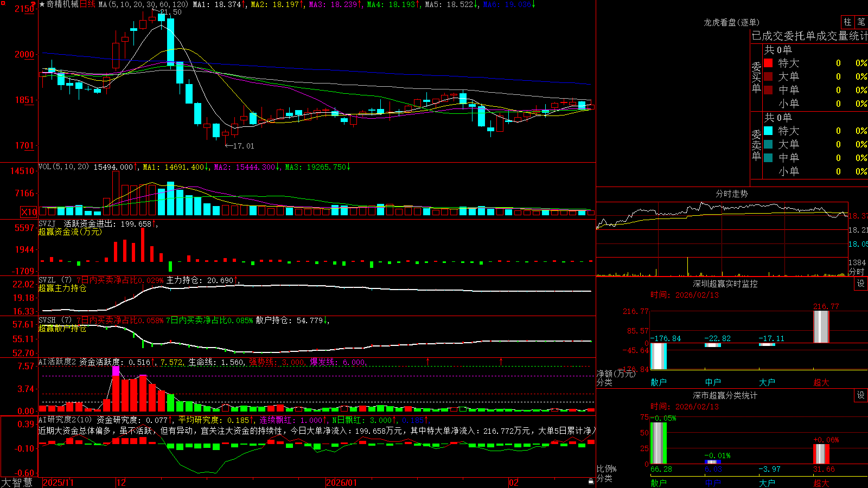Click the 2025/11 date marker on time axis

tap(58, 483)
